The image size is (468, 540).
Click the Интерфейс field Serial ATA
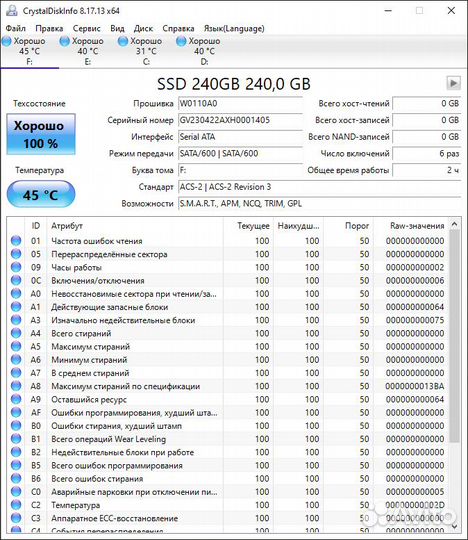240,137
